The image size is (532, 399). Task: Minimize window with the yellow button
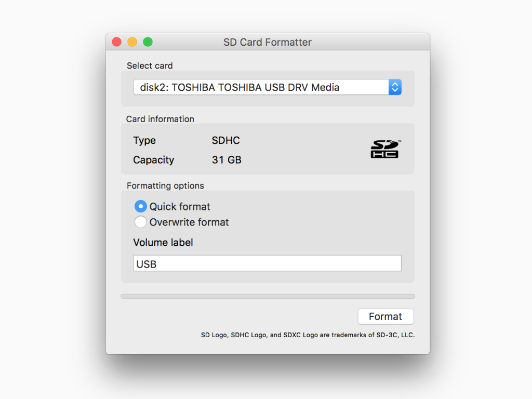click(x=132, y=42)
